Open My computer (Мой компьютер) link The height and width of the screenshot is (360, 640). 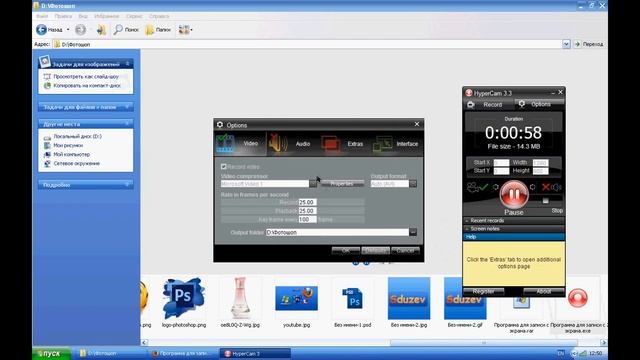click(x=71, y=154)
